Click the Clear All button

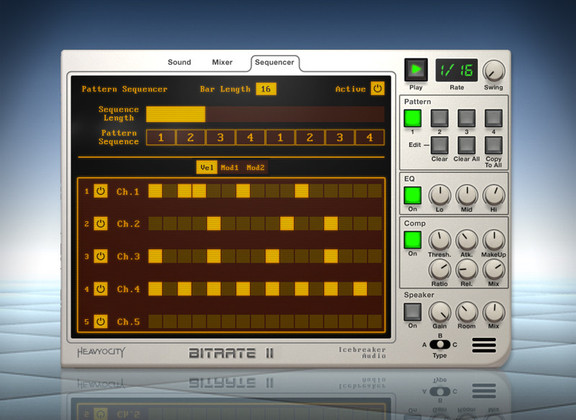point(467,145)
